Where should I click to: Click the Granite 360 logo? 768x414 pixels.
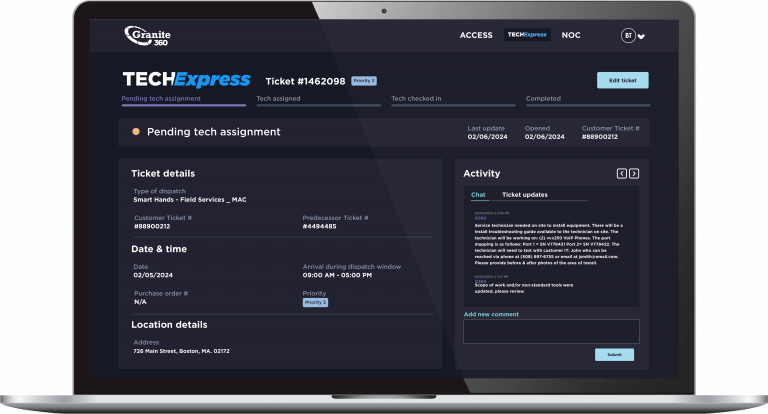[147, 36]
